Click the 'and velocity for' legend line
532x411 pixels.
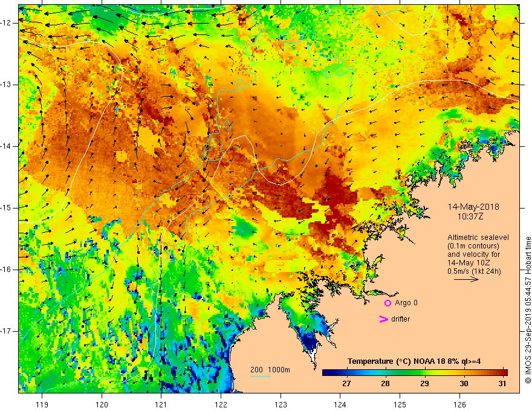[x=473, y=254]
